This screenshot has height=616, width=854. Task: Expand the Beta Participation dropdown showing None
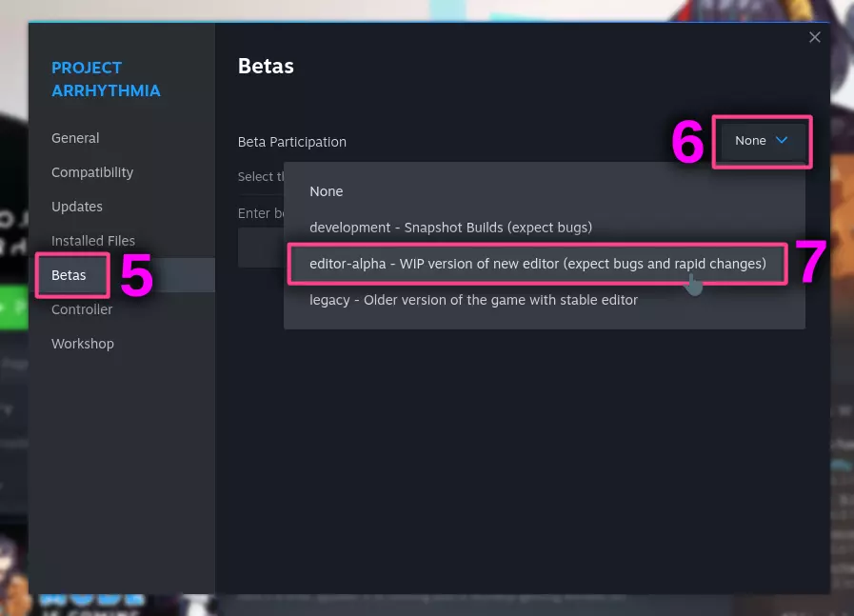pyautogui.click(x=761, y=141)
